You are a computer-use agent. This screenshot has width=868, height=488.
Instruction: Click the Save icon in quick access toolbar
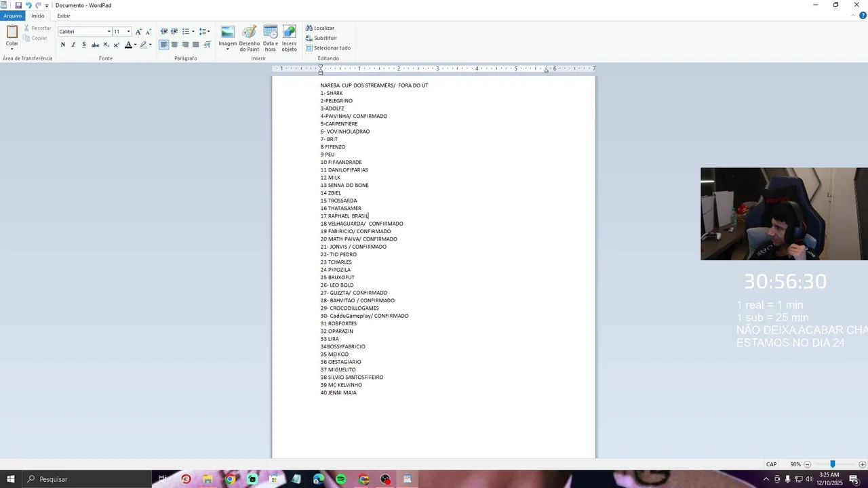click(18, 5)
